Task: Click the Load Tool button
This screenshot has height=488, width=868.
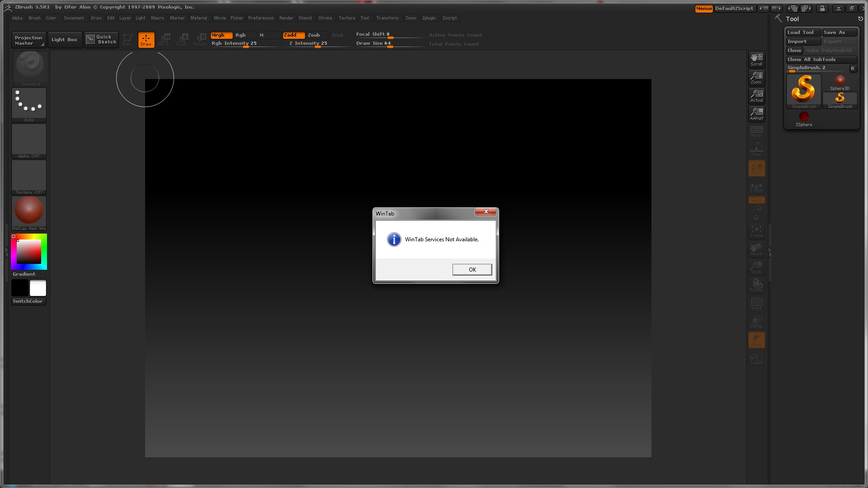Action: (803, 32)
